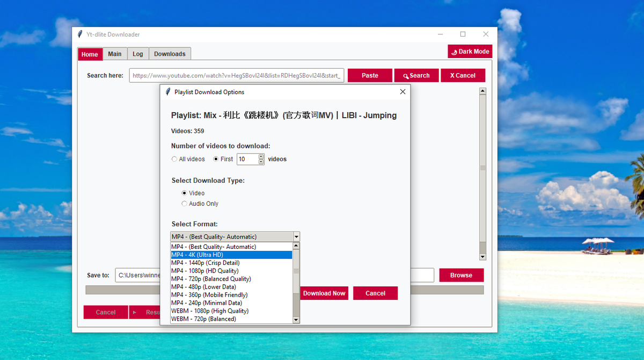The image size is (644, 360).
Task: Click Cancel in the Playlist Download Options dialog
Action: (375, 293)
